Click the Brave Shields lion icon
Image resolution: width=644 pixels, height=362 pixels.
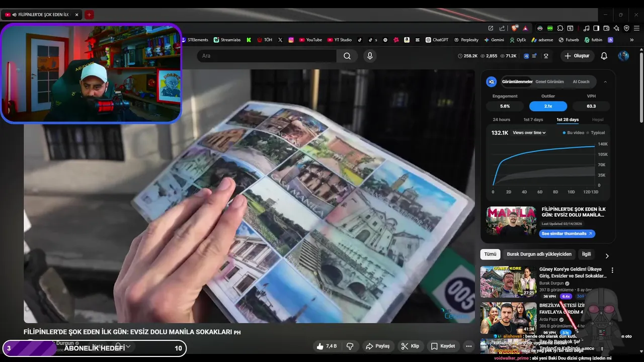[x=514, y=28]
